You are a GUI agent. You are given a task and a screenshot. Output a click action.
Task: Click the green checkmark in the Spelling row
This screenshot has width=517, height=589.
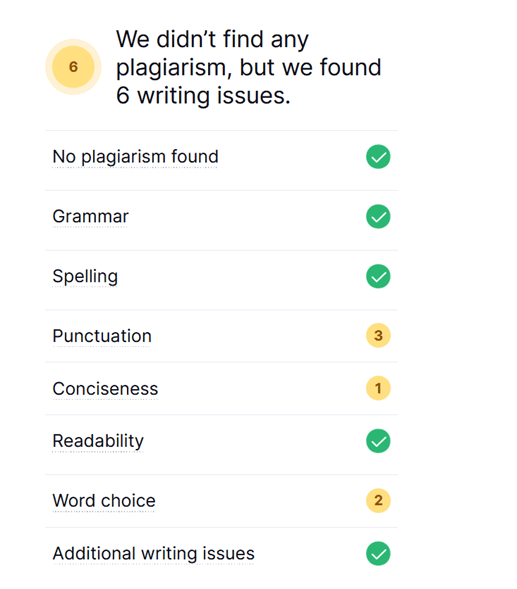(x=378, y=276)
